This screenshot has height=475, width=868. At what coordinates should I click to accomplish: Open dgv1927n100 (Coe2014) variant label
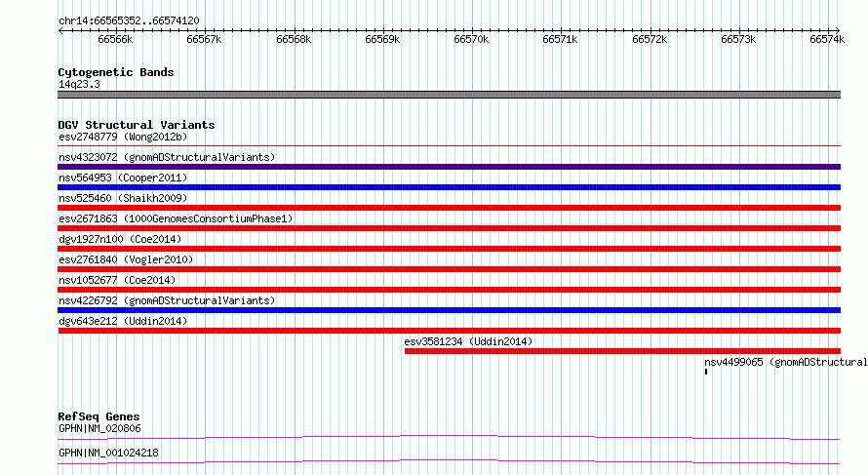[x=120, y=239]
